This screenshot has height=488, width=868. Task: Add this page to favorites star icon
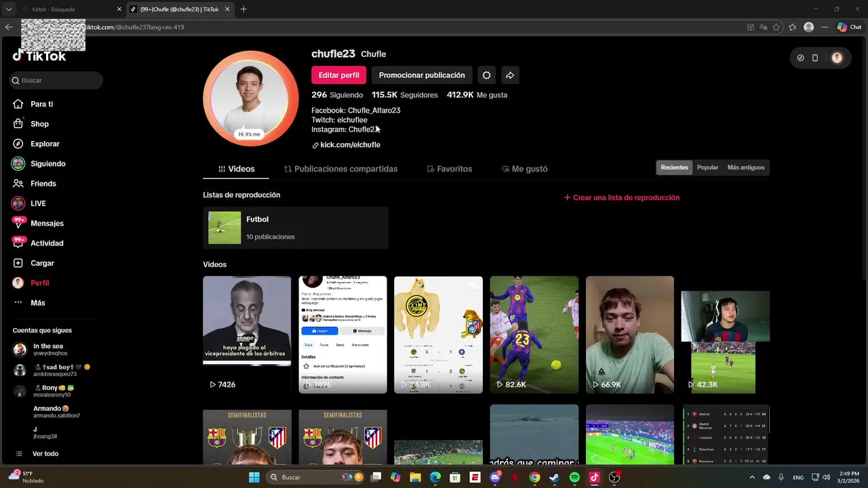pos(776,27)
